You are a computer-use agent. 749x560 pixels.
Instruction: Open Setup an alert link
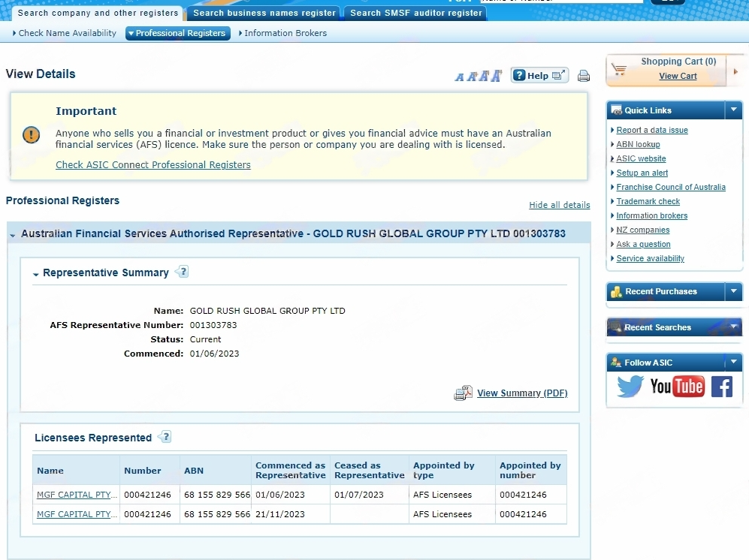[642, 173]
